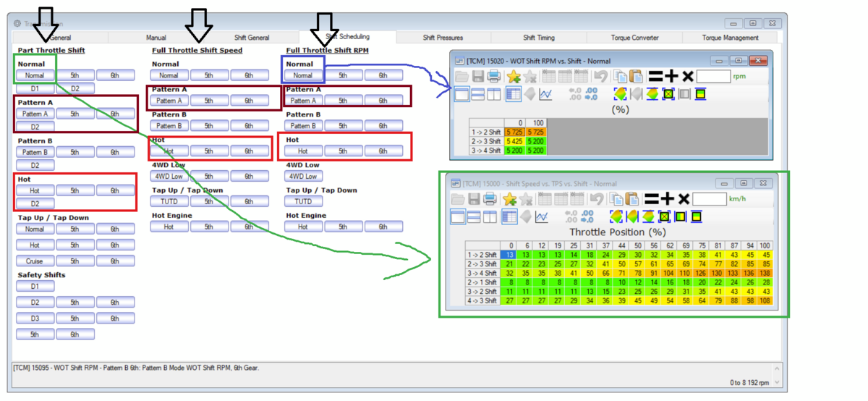
Task: Click the km/h value input field
Action: click(x=710, y=198)
